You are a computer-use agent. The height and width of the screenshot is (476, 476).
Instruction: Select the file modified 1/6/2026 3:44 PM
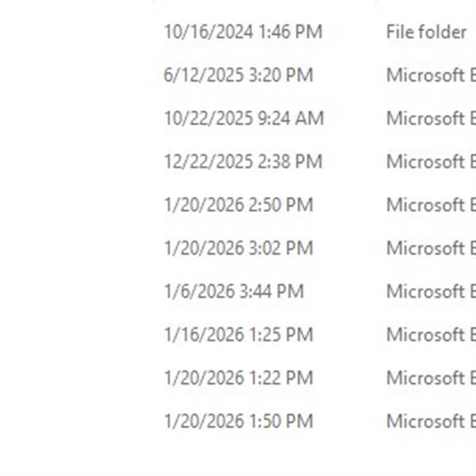pos(233,291)
